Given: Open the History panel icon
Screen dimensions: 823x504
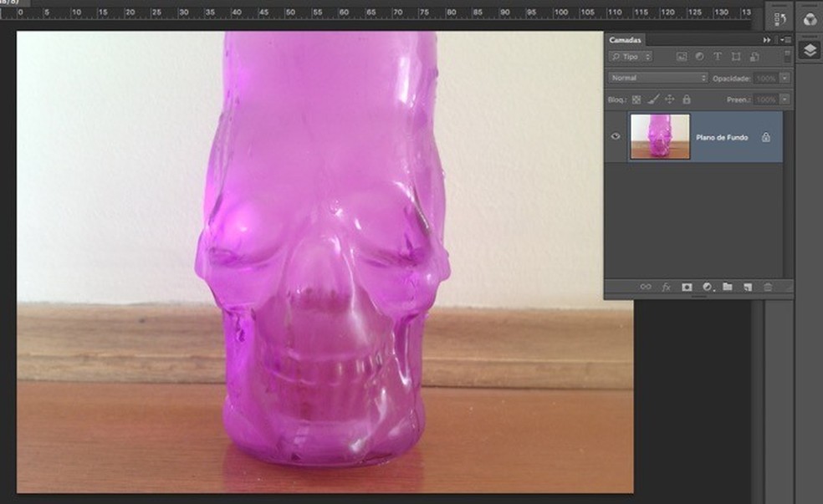Looking at the screenshot, I should 780,19.
